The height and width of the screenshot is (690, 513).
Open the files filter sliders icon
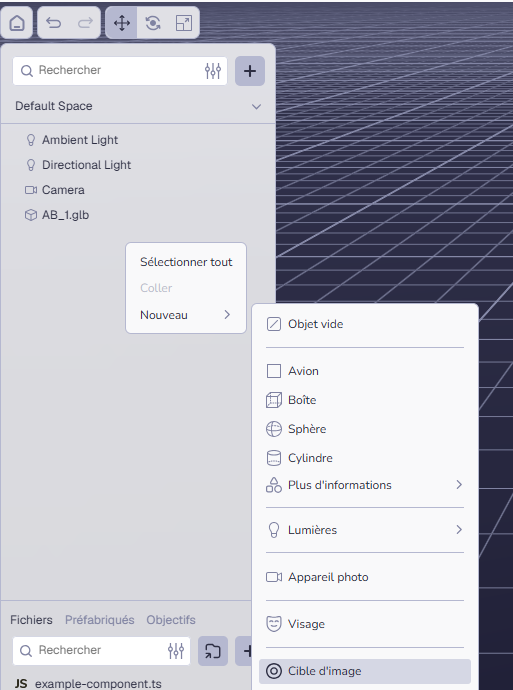176,650
